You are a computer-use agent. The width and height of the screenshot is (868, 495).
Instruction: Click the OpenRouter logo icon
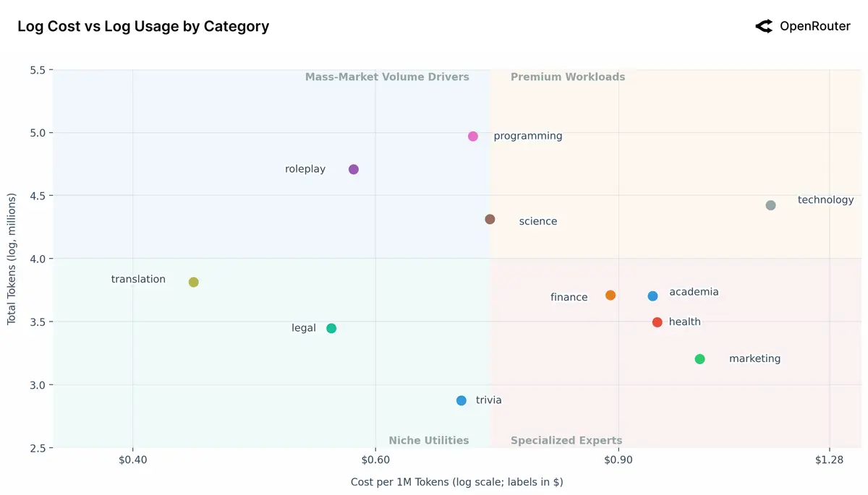(764, 27)
